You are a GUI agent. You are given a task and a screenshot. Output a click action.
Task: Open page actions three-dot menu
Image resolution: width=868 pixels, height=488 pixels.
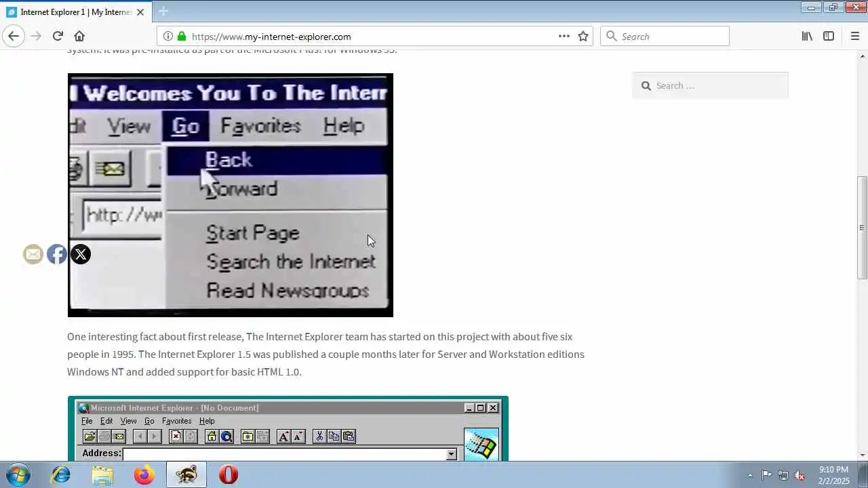coord(564,37)
